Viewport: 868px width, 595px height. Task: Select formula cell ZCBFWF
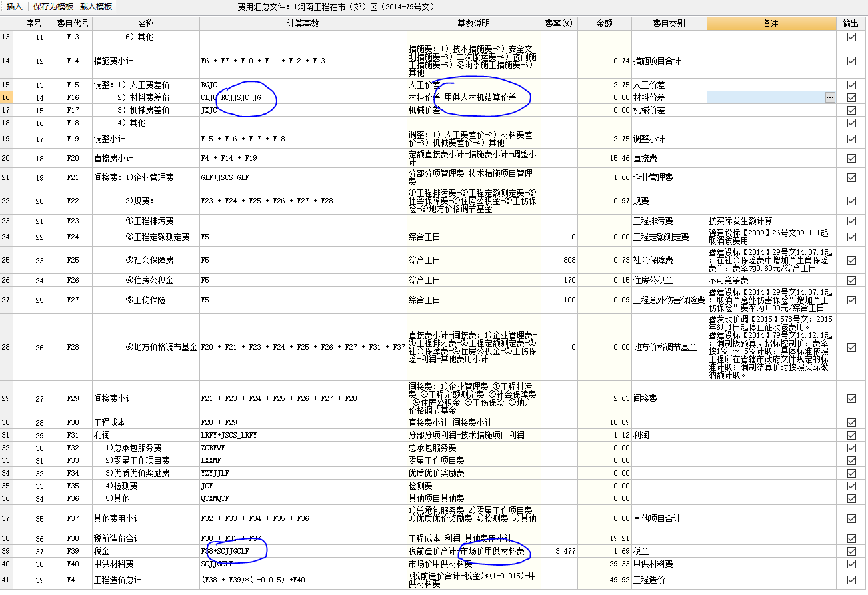pos(303,448)
